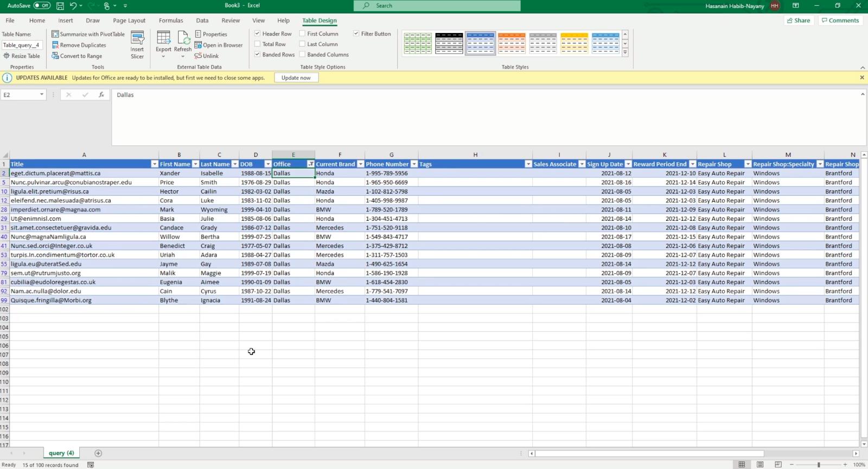Click macro recording icon in status bar
The width and height of the screenshot is (868, 469).
coord(91,465)
